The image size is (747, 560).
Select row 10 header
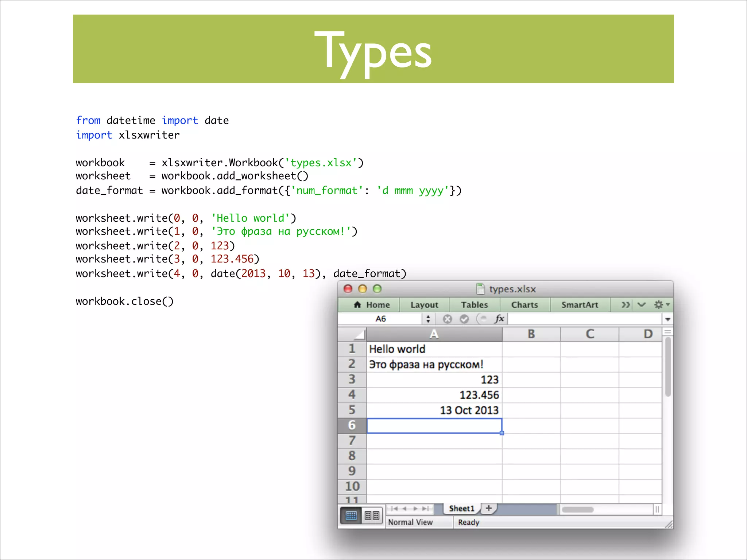[x=352, y=487]
